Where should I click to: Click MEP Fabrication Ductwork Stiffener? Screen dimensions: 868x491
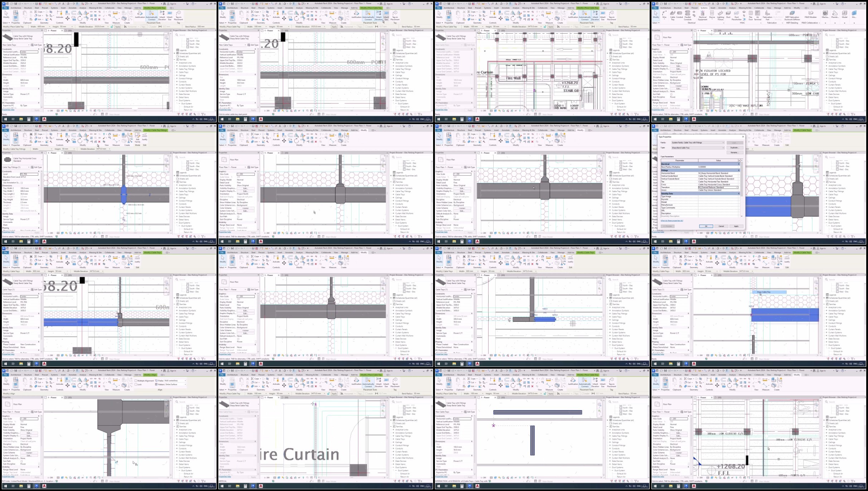click(x=792, y=15)
